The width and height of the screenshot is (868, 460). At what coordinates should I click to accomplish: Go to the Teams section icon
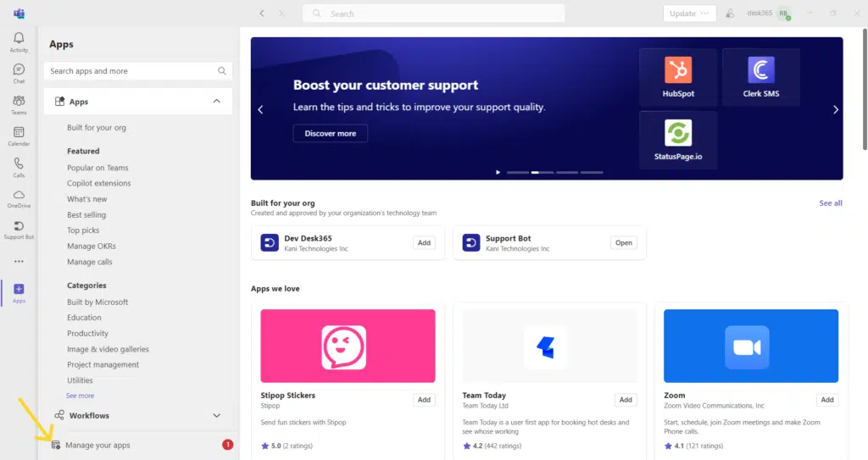(x=19, y=104)
